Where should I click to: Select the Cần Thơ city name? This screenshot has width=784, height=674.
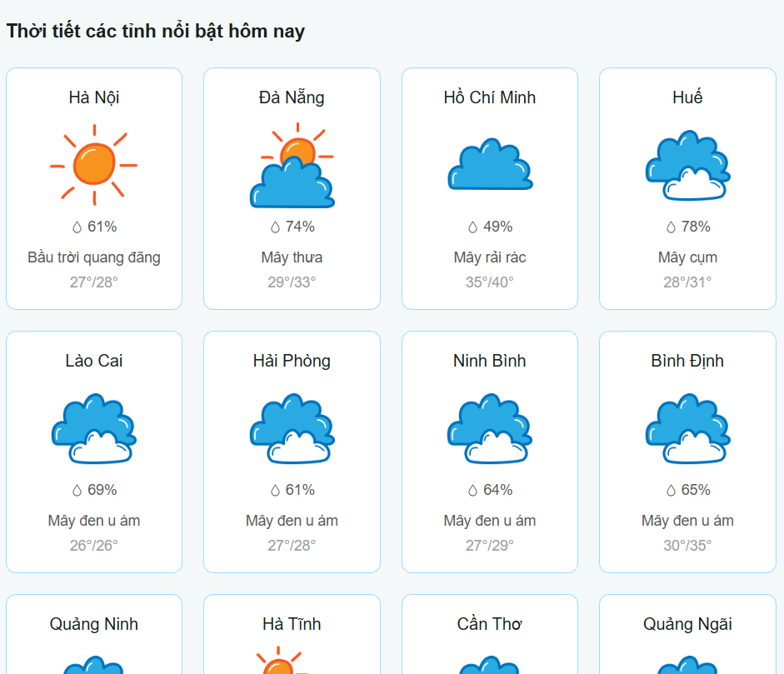click(490, 624)
